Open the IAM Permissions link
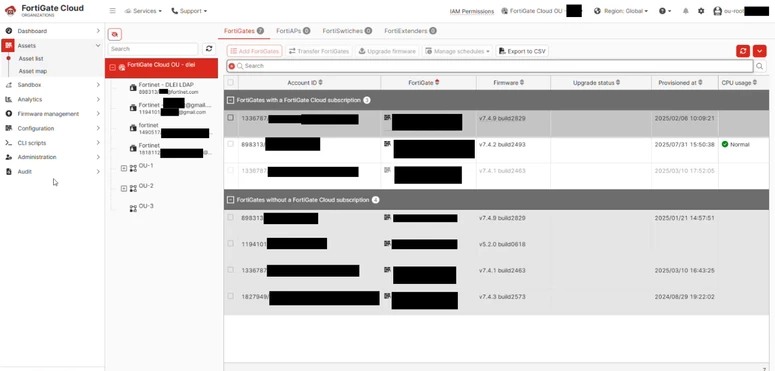This screenshot has width=775, height=371. [472, 11]
